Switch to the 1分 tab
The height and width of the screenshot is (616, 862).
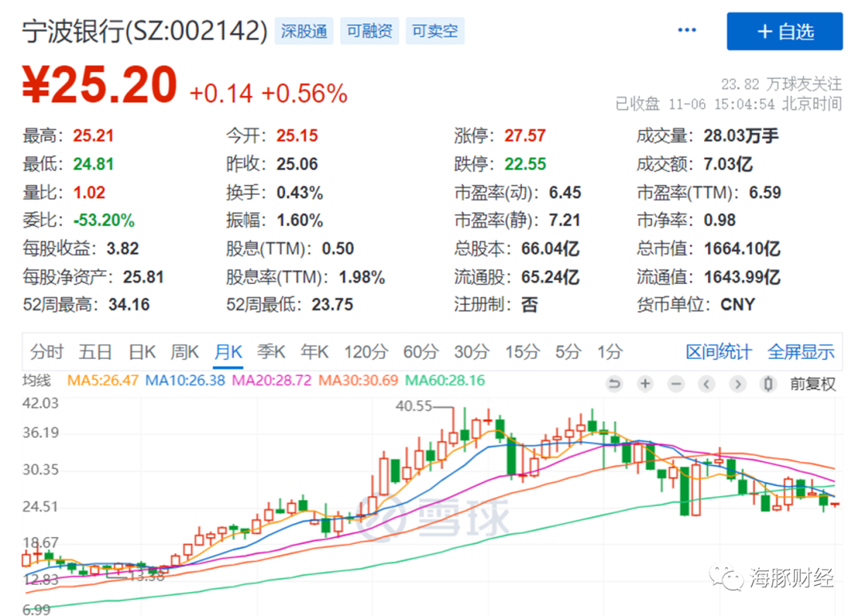point(611,352)
